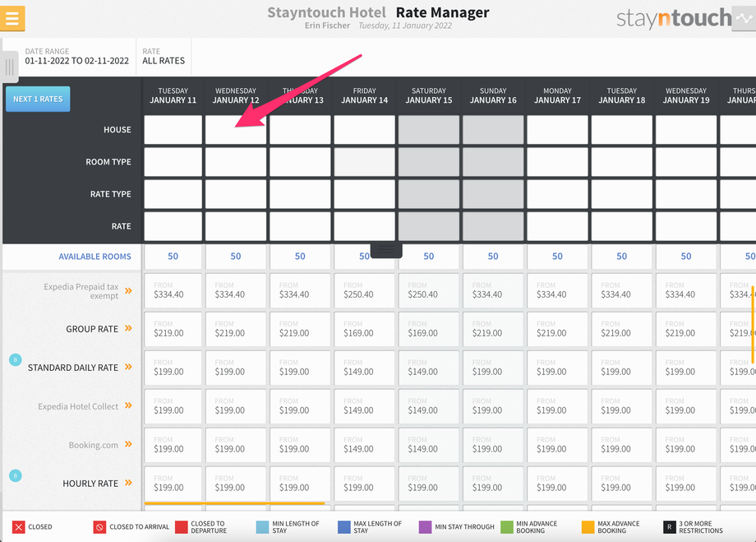The height and width of the screenshot is (542, 756).
Task: Click Hourly Rate $199.00 on January 11
Action: (x=173, y=484)
